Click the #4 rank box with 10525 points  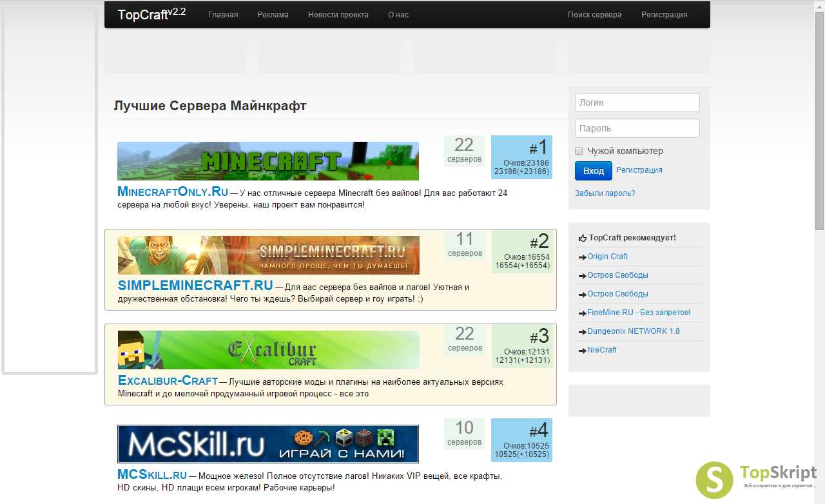pyautogui.click(x=521, y=440)
